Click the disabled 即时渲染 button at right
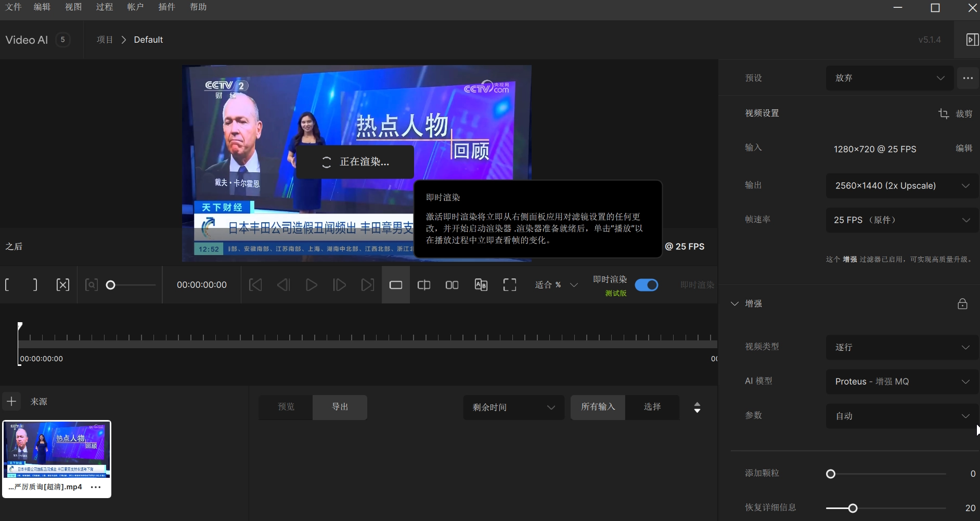The image size is (980, 521). coord(698,285)
